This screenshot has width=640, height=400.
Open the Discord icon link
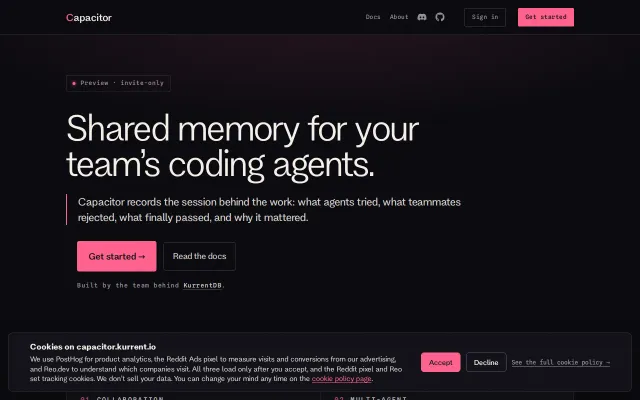pos(422,17)
